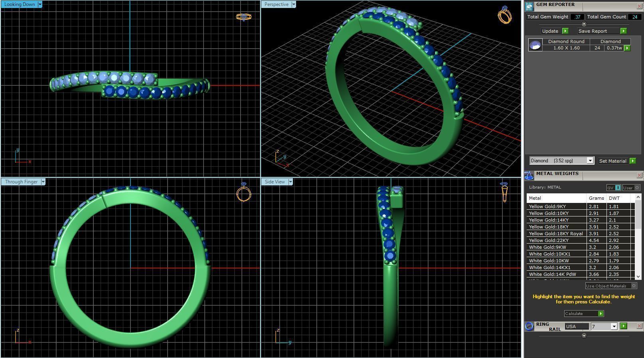Close the Metal Weights panel
644x358 pixels.
(639, 175)
